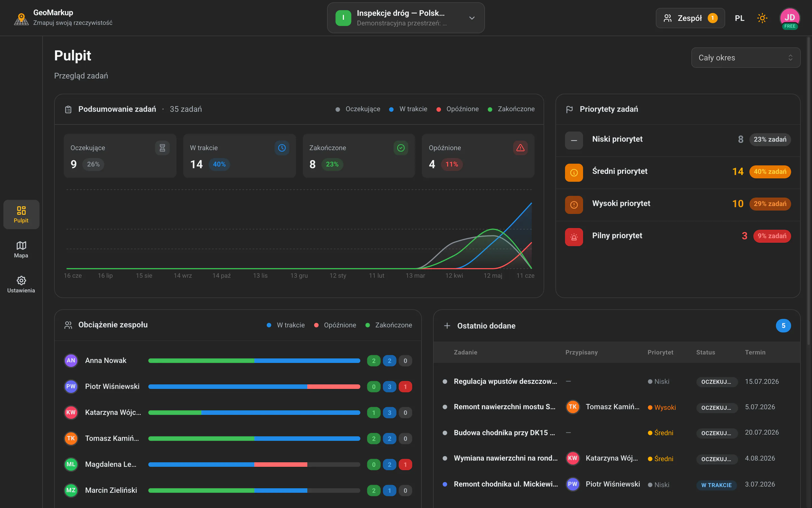Open task Remont nawierzchni mostu S...

coord(504,407)
